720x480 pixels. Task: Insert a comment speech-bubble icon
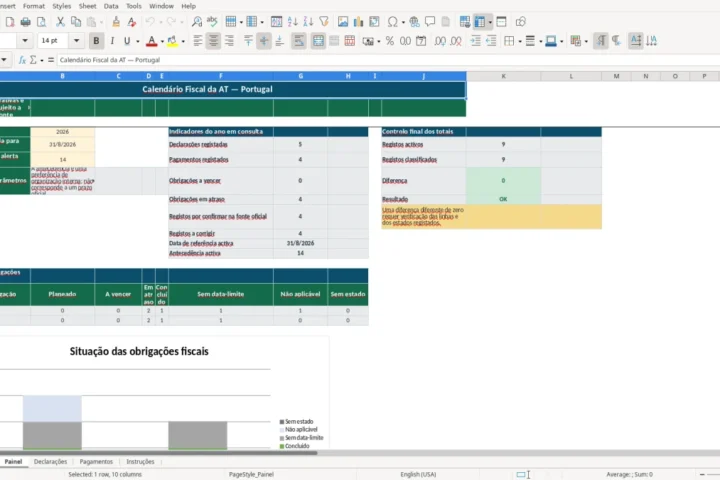click(x=430, y=22)
